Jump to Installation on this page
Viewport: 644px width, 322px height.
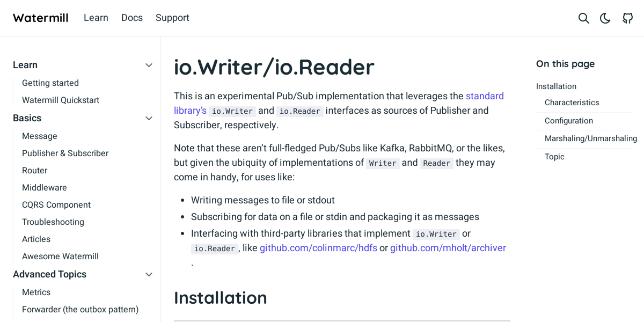pos(555,86)
